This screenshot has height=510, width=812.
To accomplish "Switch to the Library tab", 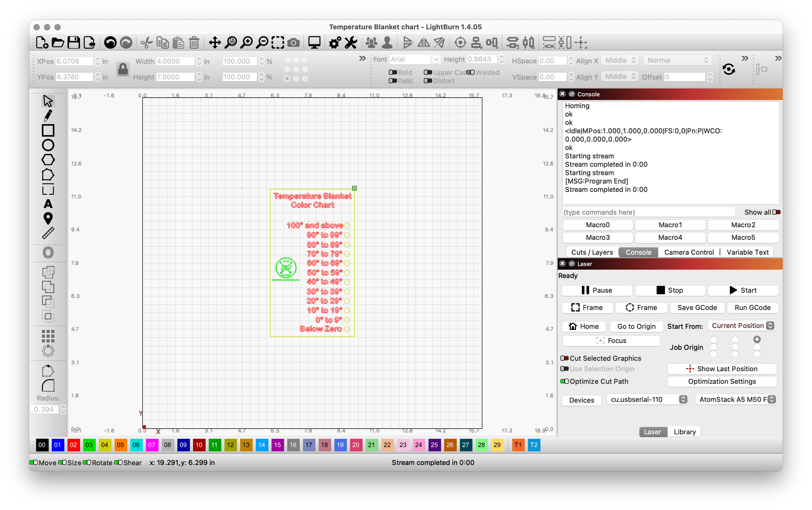I will click(684, 432).
